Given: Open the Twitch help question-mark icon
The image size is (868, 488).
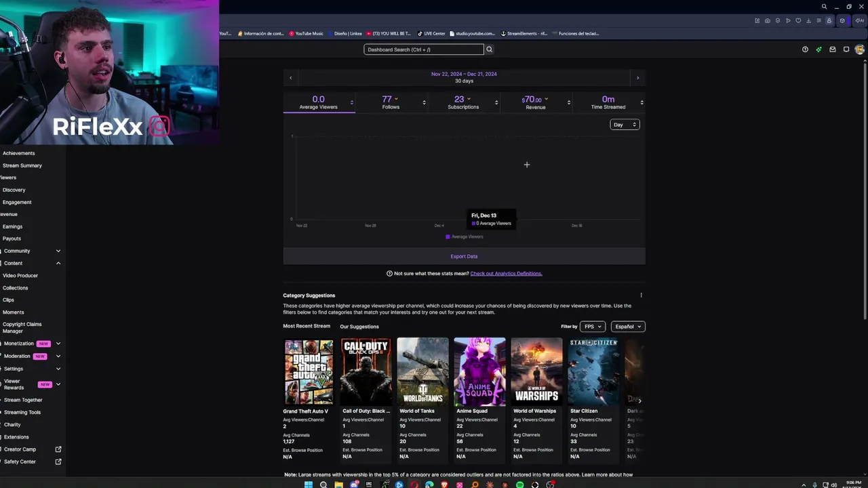Looking at the screenshot, I should (805, 49).
